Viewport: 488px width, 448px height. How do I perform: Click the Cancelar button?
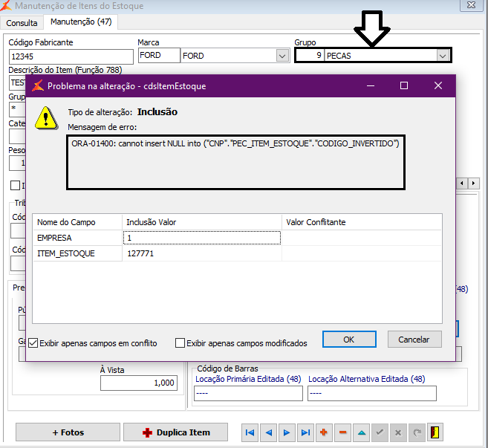click(x=414, y=340)
